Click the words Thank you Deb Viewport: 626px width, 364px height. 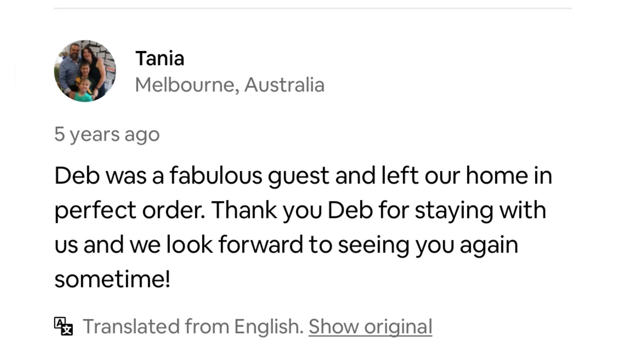[292, 211]
